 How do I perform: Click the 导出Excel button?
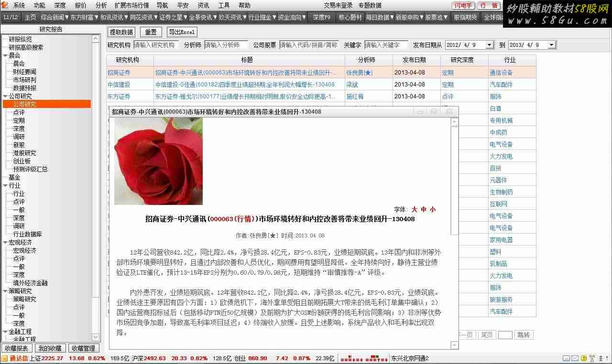point(182,32)
